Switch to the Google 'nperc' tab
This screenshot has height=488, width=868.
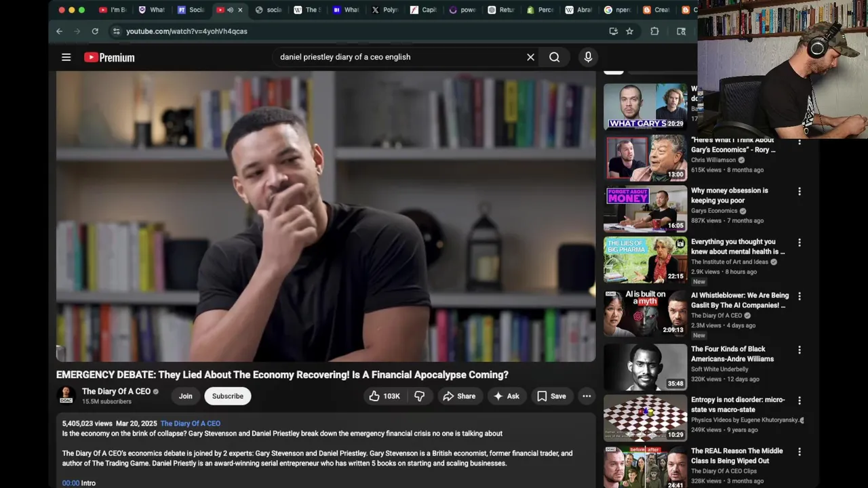coord(618,10)
